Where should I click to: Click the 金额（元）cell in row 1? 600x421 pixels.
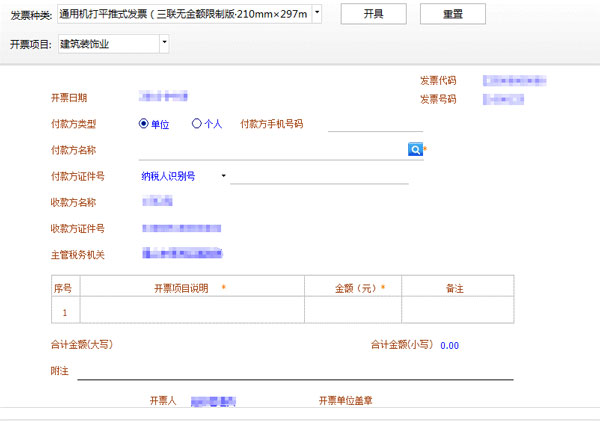pyautogui.click(x=352, y=312)
